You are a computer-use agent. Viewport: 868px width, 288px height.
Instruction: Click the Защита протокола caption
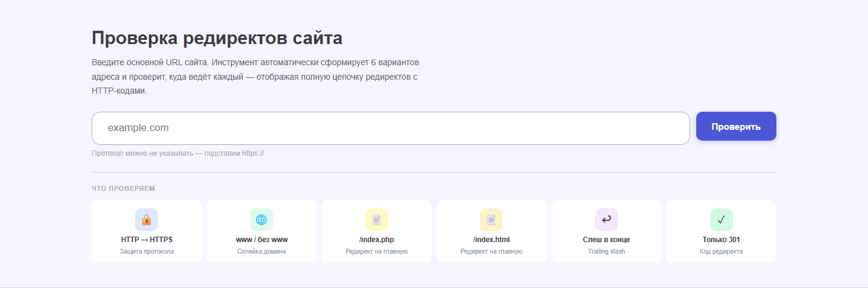[x=146, y=251]
